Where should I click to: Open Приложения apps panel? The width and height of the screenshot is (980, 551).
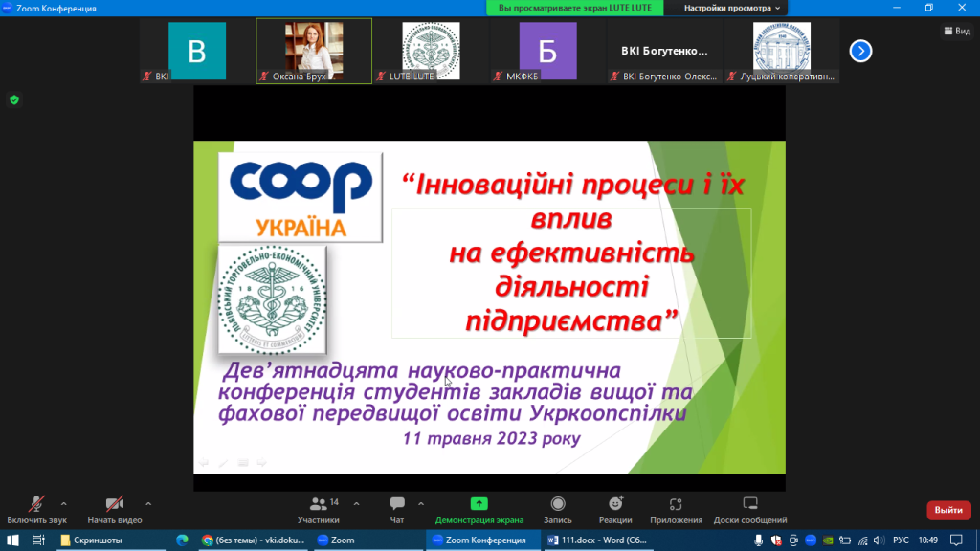tap(676, 509)
